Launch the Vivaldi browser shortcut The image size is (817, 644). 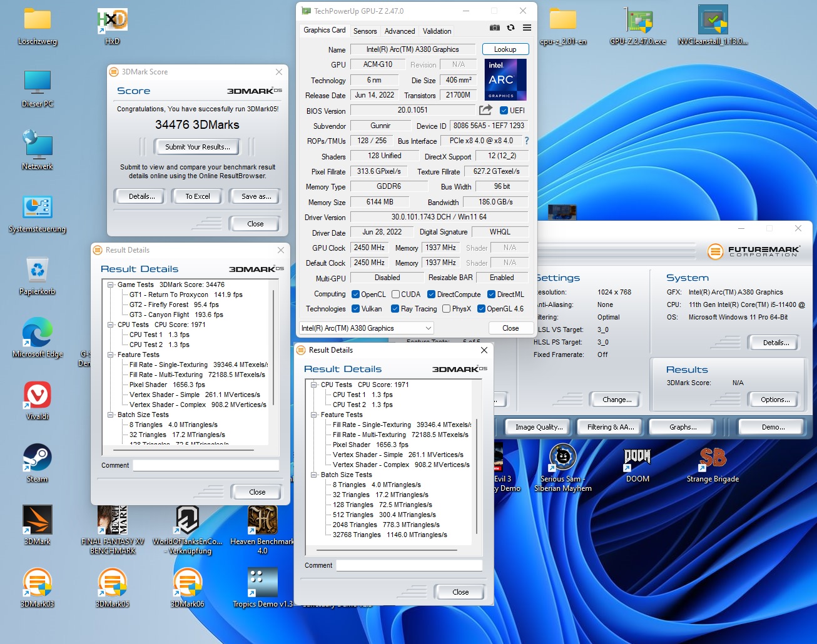38,401
